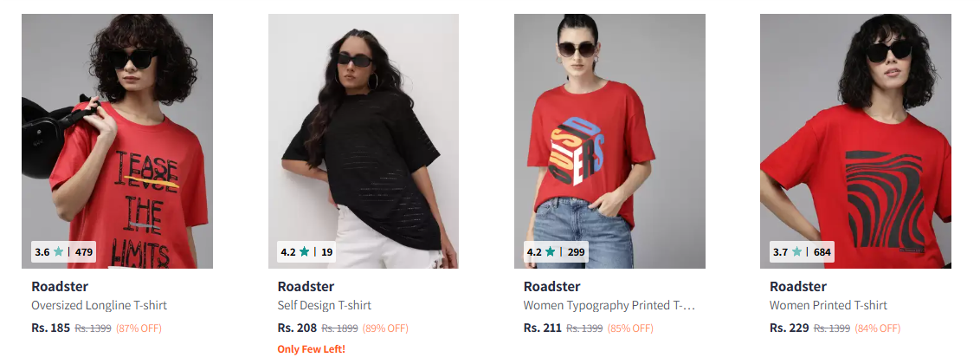Select Oversized Longline T-shirt title
The image size is (980, 364).
[100, 305]
